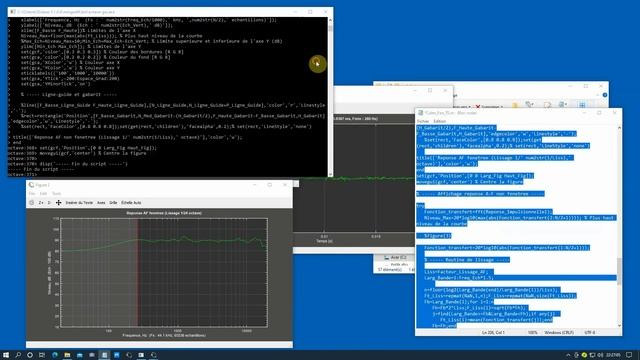Click 'Windows (CRLF)' in Notepad status bar

(559, 333)
